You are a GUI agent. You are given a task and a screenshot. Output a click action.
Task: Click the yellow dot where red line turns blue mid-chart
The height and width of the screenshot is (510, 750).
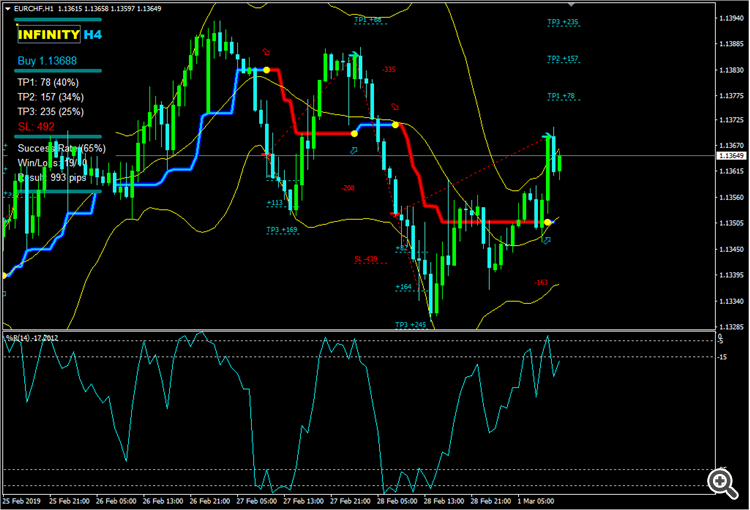pos(354,133)
